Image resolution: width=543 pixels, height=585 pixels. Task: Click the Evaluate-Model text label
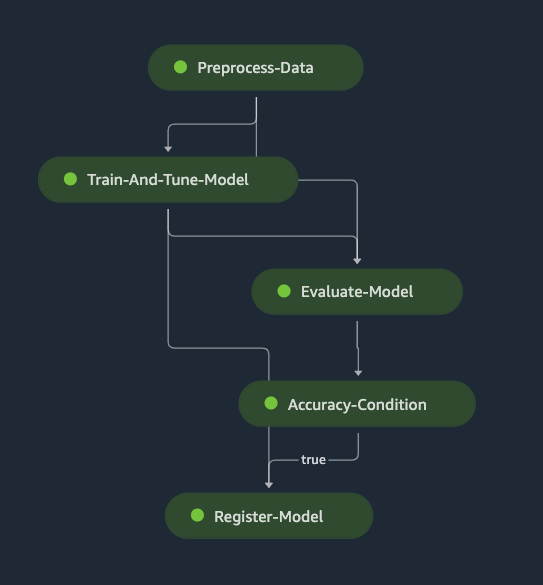(x=357, y=292)
